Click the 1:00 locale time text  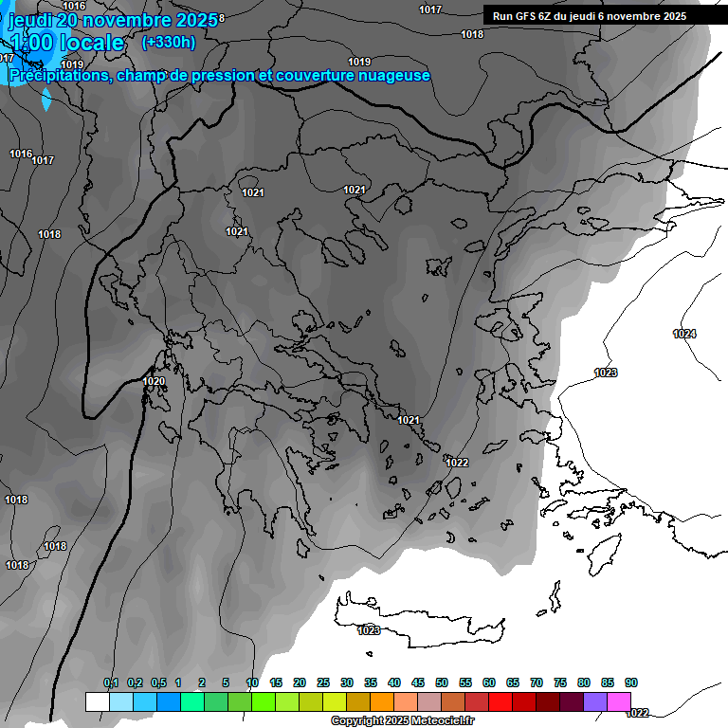pyautogui.click(x=66, y=43)
